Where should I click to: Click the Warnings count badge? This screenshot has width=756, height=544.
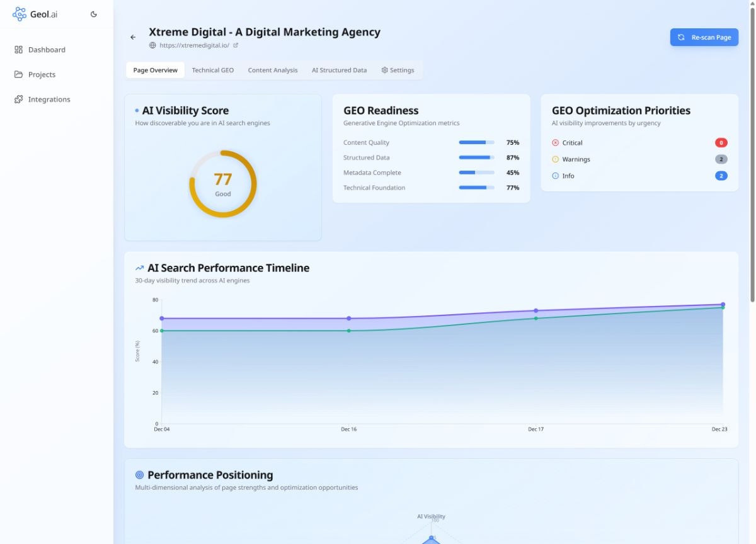coord(721,159)
